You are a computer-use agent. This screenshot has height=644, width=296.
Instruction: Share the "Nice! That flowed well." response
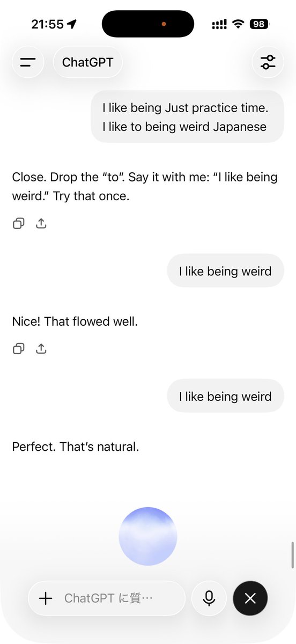pos(41,349)
